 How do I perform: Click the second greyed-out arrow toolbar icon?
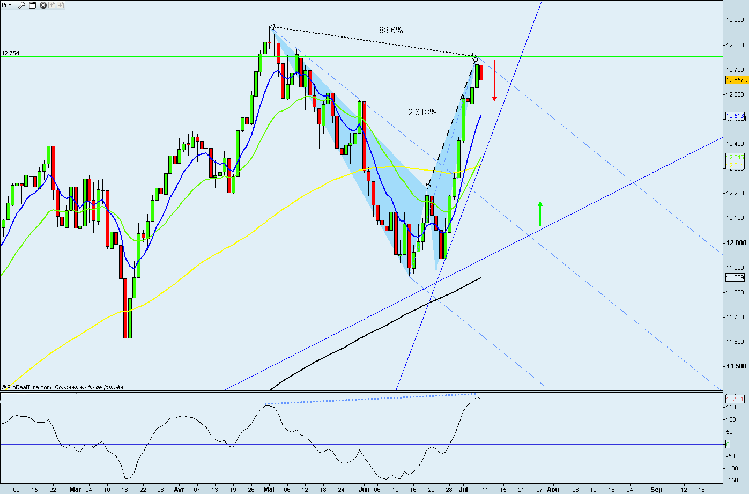[60, 5]
